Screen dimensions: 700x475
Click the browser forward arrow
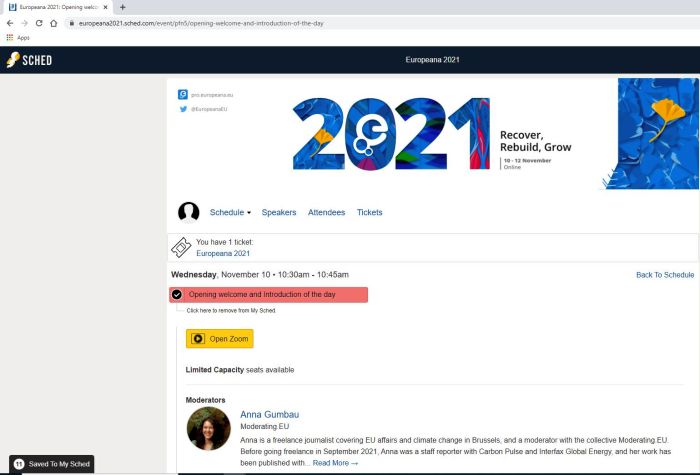(x=25, y=23)
